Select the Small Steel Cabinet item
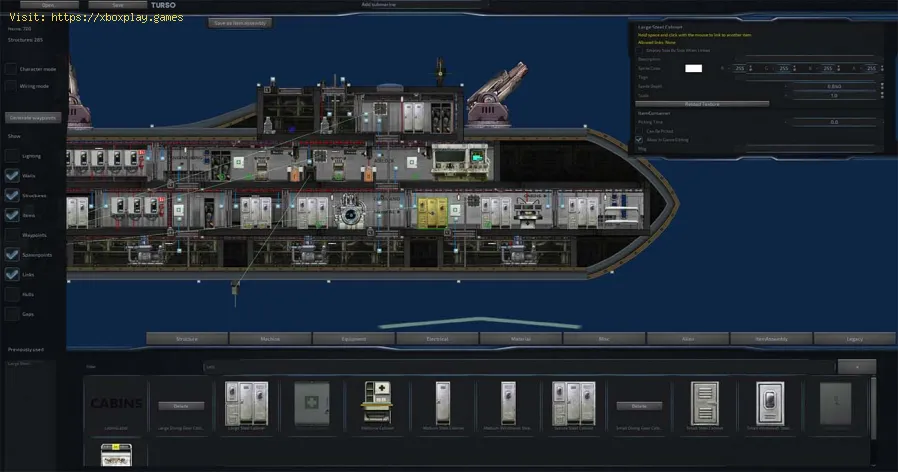This screenshot has height=472, width=898. point(704,404)
